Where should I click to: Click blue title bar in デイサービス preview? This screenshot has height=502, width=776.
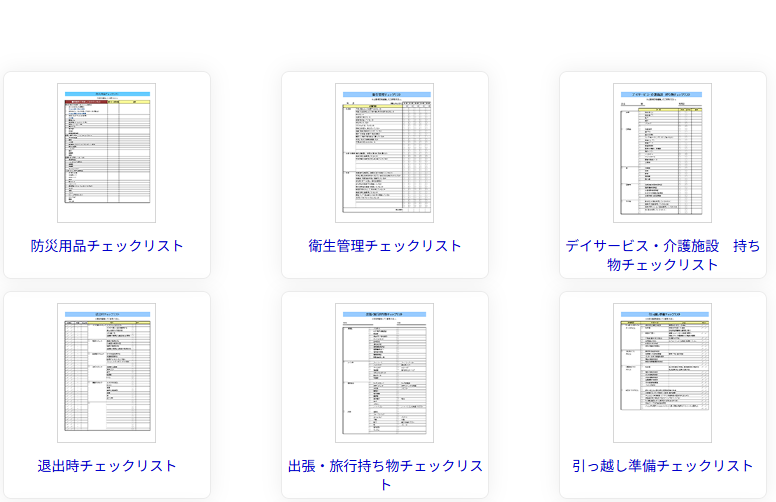[662, 94]
